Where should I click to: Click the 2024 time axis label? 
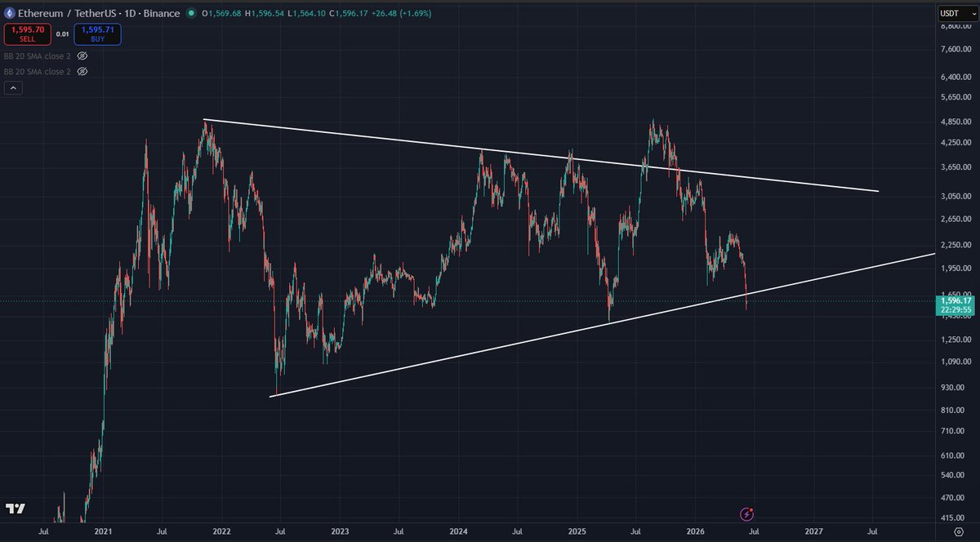(x=458, y=531)
